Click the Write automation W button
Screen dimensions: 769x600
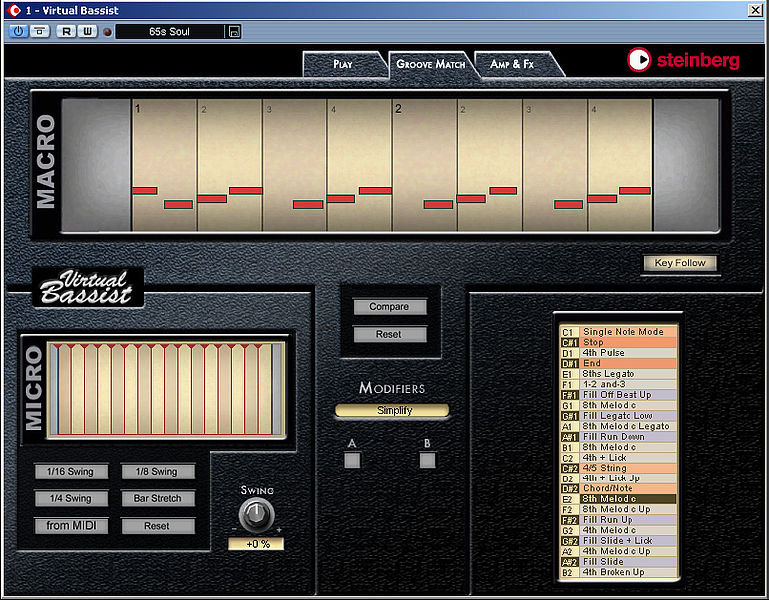(x=87, y=31)
